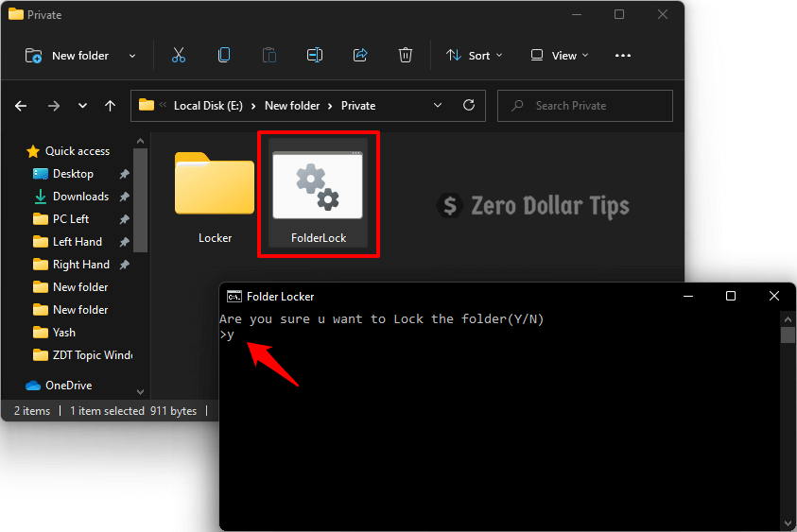Screen dimensions: 797x532
Task: Maximize the Private Explorer window
Action: click(x=619, y=14)
